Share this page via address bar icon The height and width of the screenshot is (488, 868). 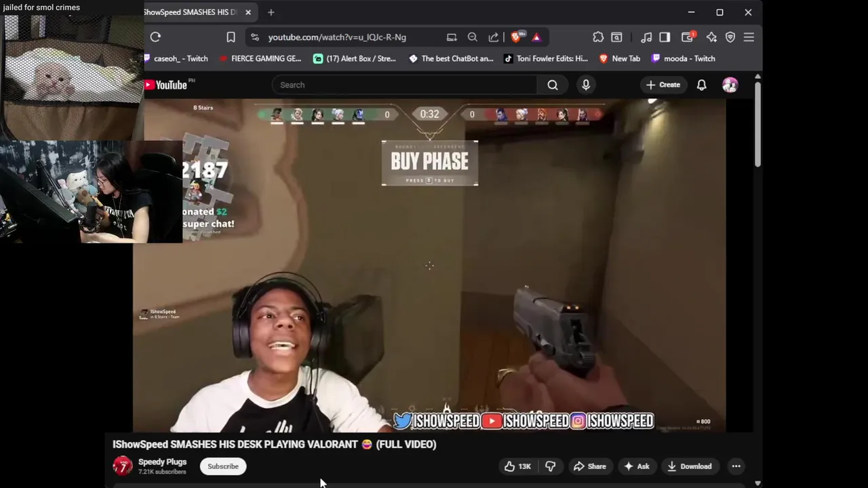(494, 37)
